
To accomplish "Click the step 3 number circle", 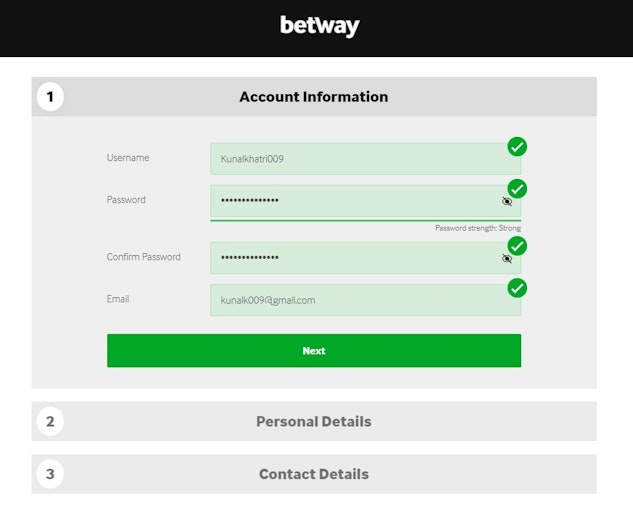I will pos(50,474).
